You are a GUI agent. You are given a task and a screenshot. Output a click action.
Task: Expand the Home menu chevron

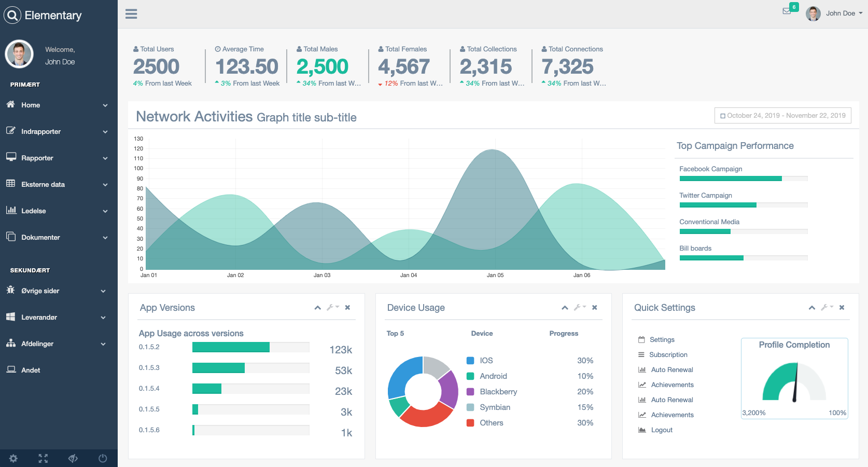pyautogui.click(x=105, y=105)
